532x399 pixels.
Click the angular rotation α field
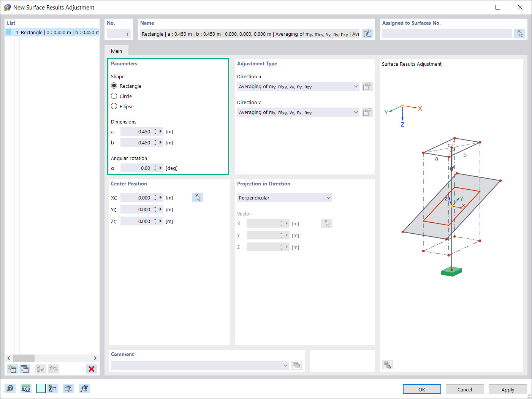pos(136,168)
